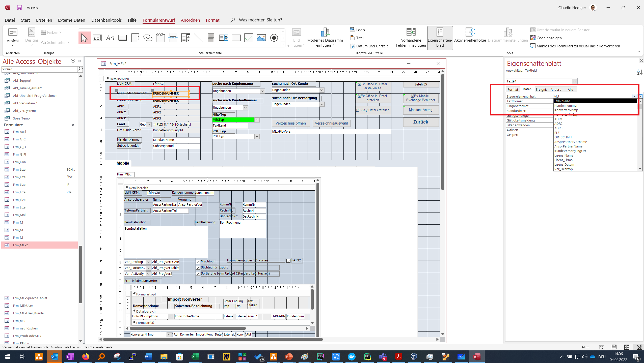Screen dimensions: 644x363
Task: Toggle the FAT32 checkbox
Action: 288,261
